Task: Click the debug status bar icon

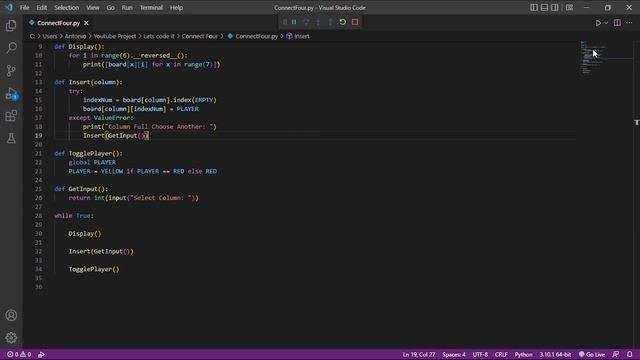Action: coord(41,354)
